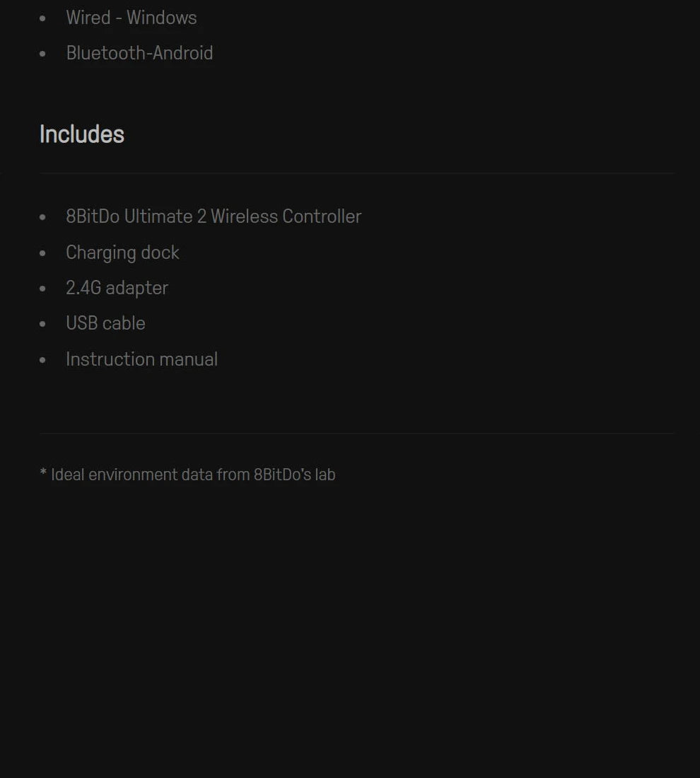Click the bullet before "8BitDo Ultimate 2"
This screenshot has height=778, width=700.
(x=43, y=218)
